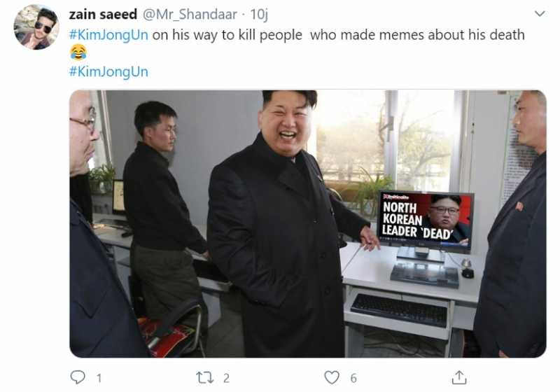The height and width of the screenshot is (392, 560).
Task: Open the tweet via the 10j timestamp
Action: [x=259, y=15]
